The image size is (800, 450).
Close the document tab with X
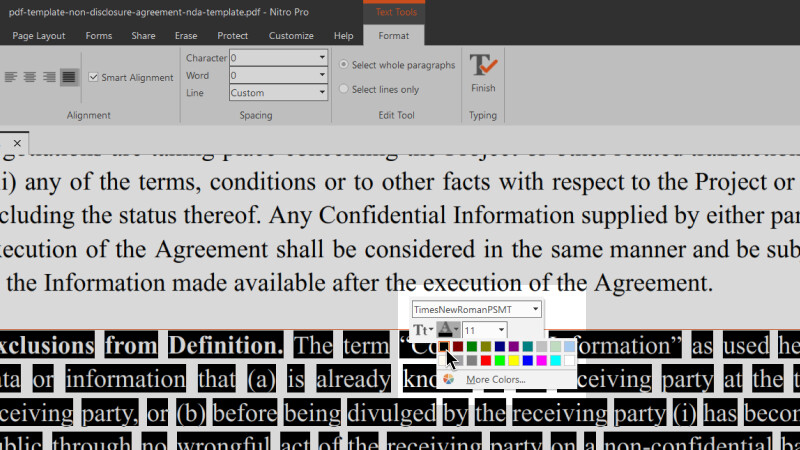point(17,142)
